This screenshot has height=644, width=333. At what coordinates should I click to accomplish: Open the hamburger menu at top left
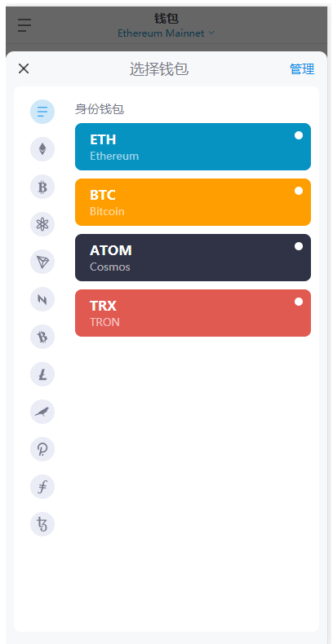pos(24,25)
